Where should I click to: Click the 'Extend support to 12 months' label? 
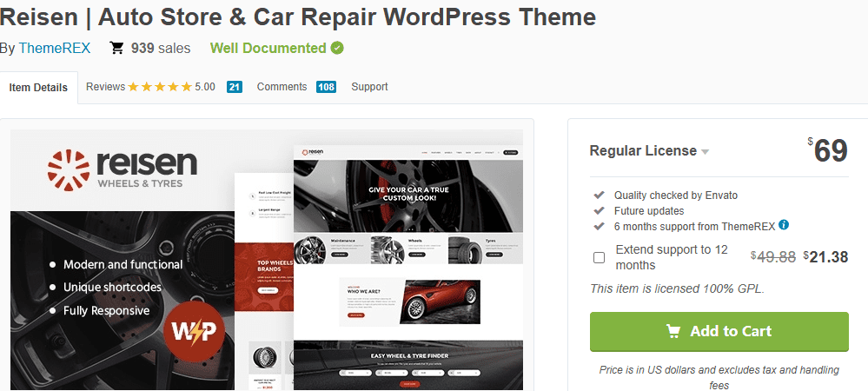(x=672, y=257)
